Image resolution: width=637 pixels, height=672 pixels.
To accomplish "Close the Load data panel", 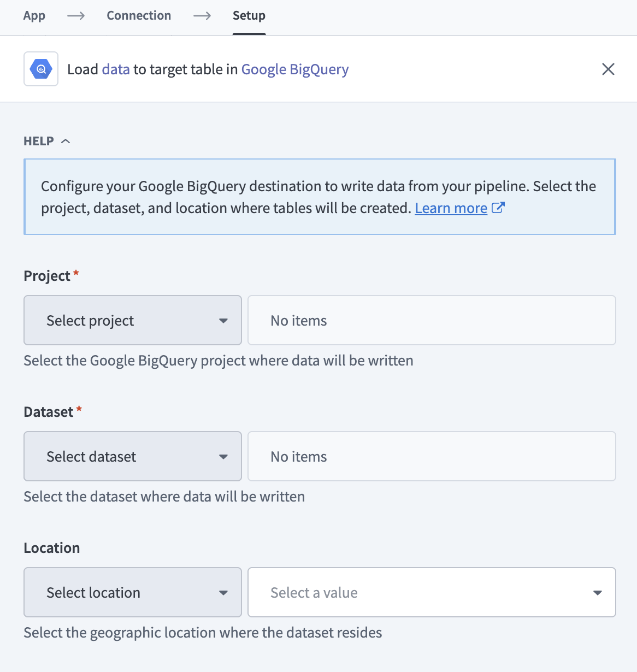I will [608, 69].
